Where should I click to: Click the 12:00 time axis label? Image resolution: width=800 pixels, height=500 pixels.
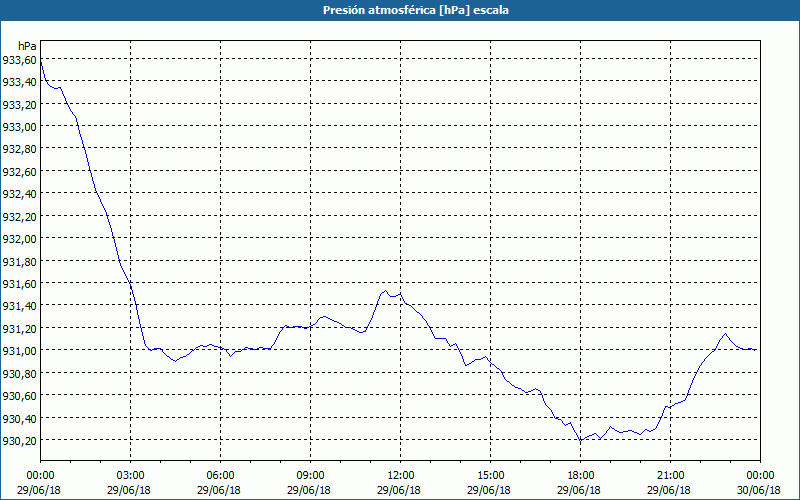[x=401, y=476]
